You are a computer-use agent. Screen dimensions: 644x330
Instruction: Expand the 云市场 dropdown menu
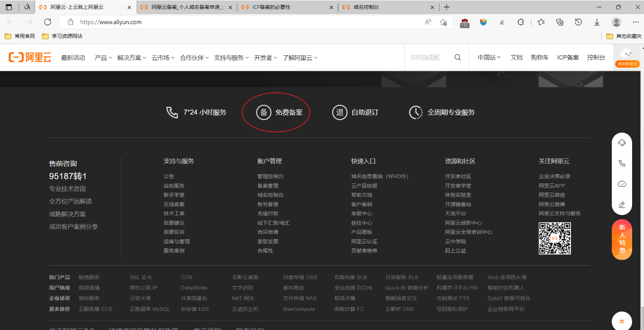click(163, 58)
